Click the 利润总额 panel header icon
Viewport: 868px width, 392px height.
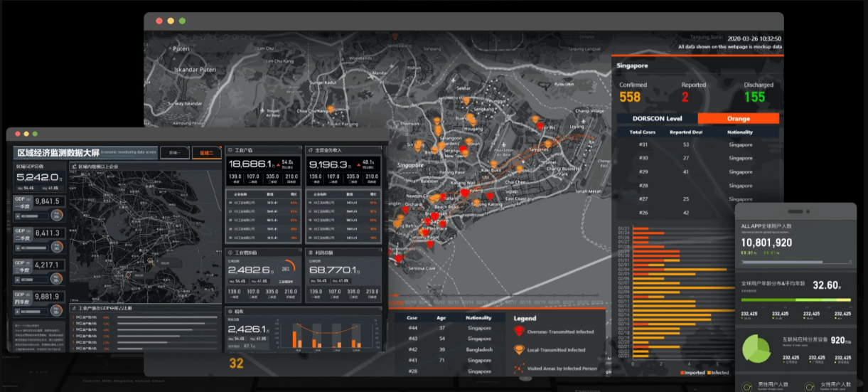310,252
